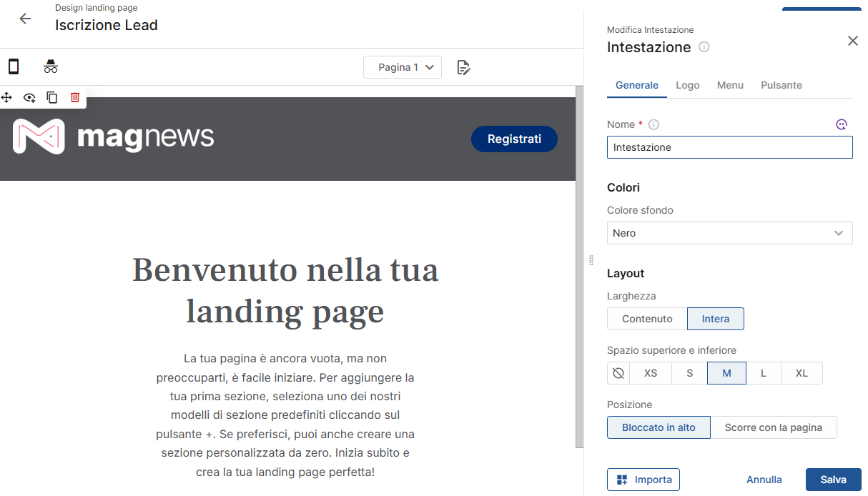Set position to Scorre con la pagina
868x496 pixels.
pos(774,427)
